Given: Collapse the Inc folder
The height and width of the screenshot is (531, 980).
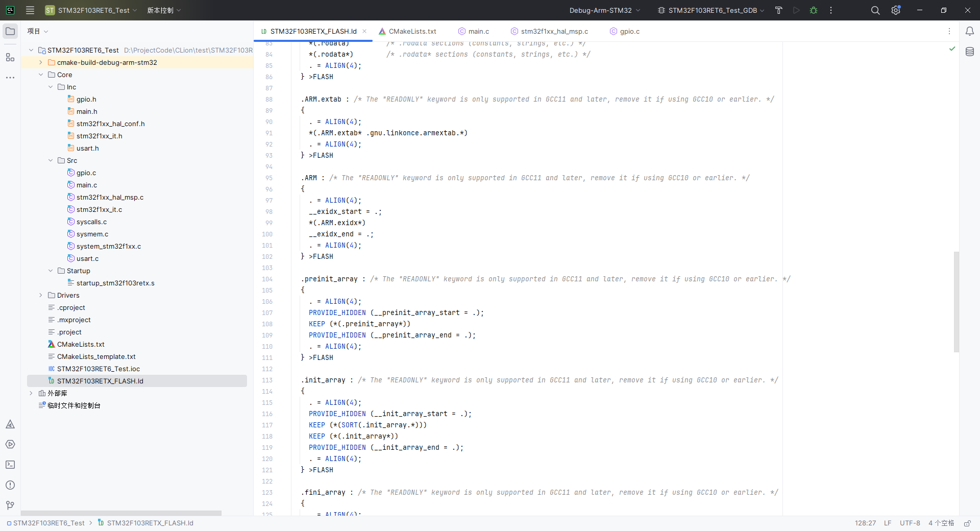Looking at the screenshot, I should [x=51, y=87].
